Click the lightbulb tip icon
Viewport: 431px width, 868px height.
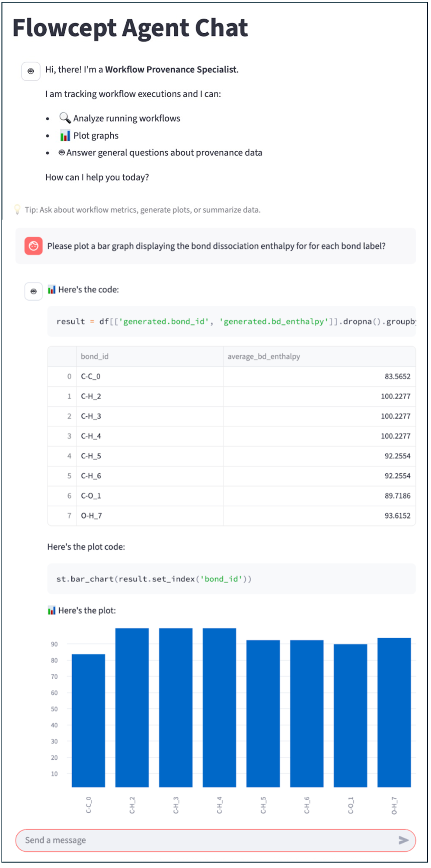click(17, 210)
